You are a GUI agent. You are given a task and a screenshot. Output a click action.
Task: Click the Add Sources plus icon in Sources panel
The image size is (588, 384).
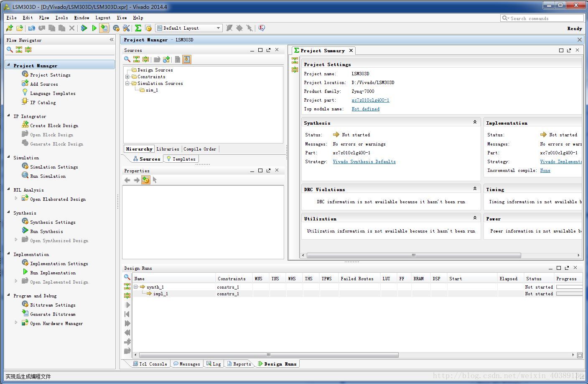point(166,59)
